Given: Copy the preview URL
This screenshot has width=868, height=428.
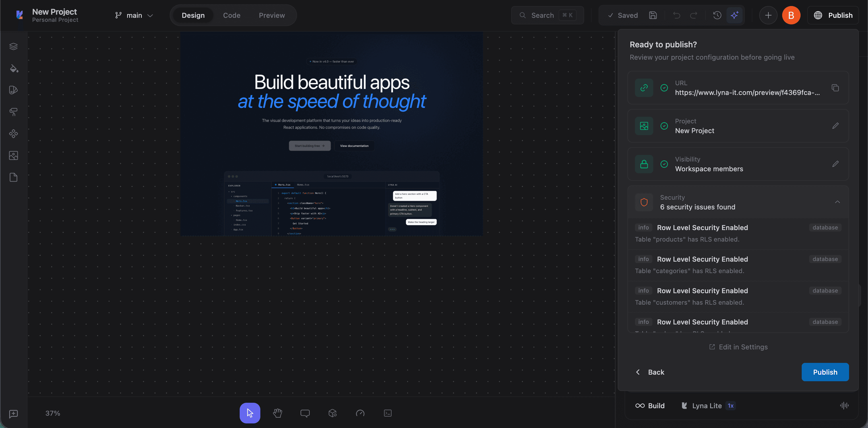Looking at the screenshot, I should coord(836,87).
